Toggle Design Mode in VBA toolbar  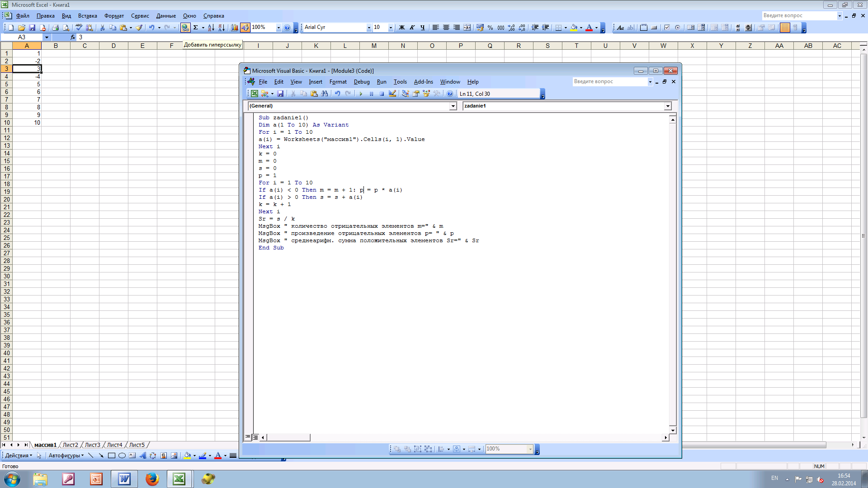(x=392, y=94)
